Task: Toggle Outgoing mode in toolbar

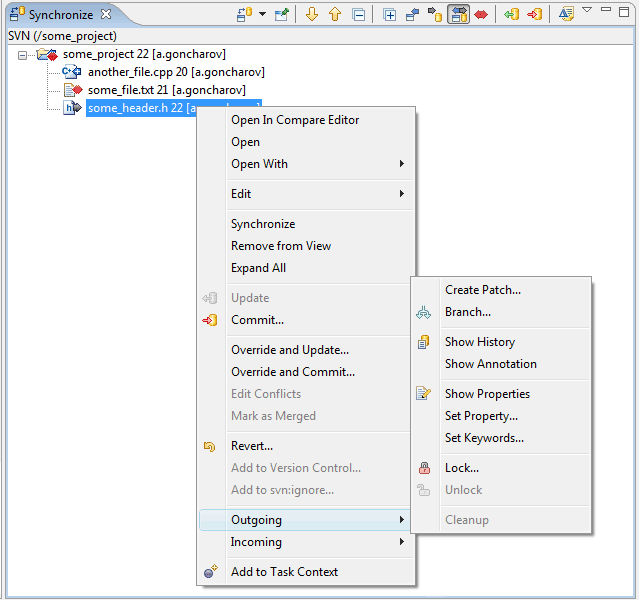Action: pyautogui.click(x=435, y=15)
